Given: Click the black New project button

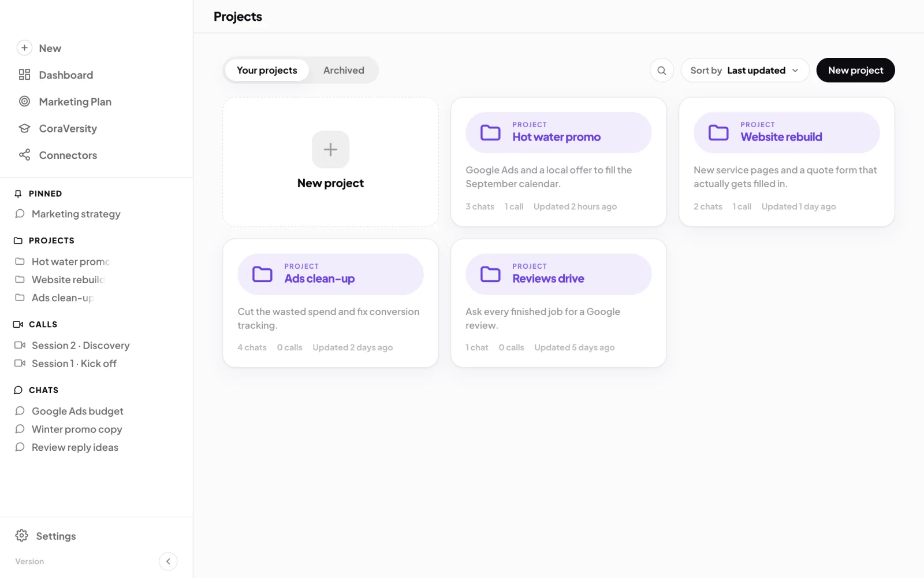Looking at the screenshot, I should [855, 71].
